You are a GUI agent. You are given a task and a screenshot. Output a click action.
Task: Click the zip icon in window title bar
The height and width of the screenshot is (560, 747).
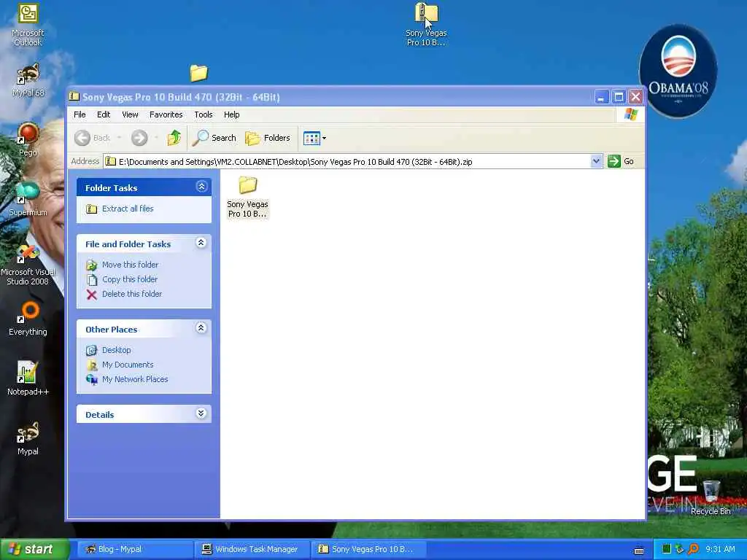[74, 97]
